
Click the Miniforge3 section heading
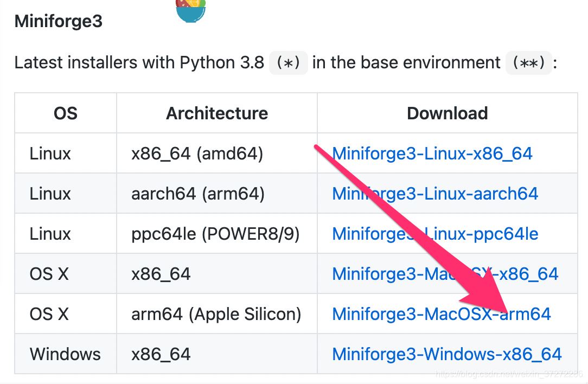(x=58, y=22)
